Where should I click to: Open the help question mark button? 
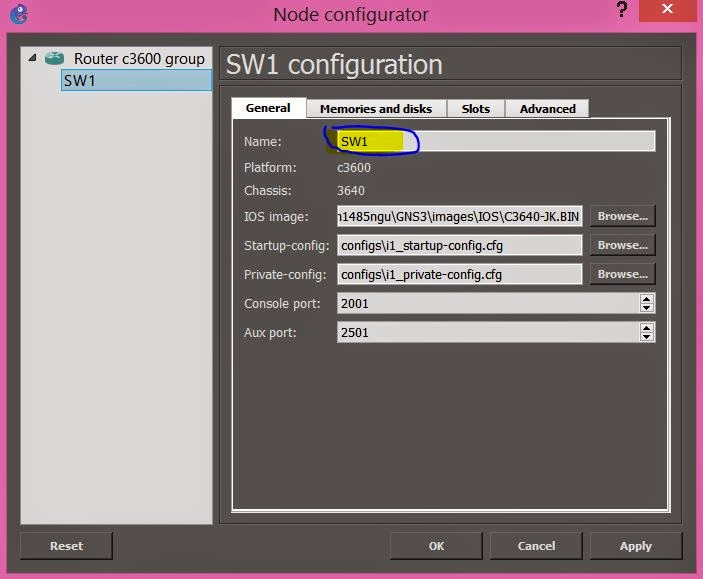click(621, 9)
